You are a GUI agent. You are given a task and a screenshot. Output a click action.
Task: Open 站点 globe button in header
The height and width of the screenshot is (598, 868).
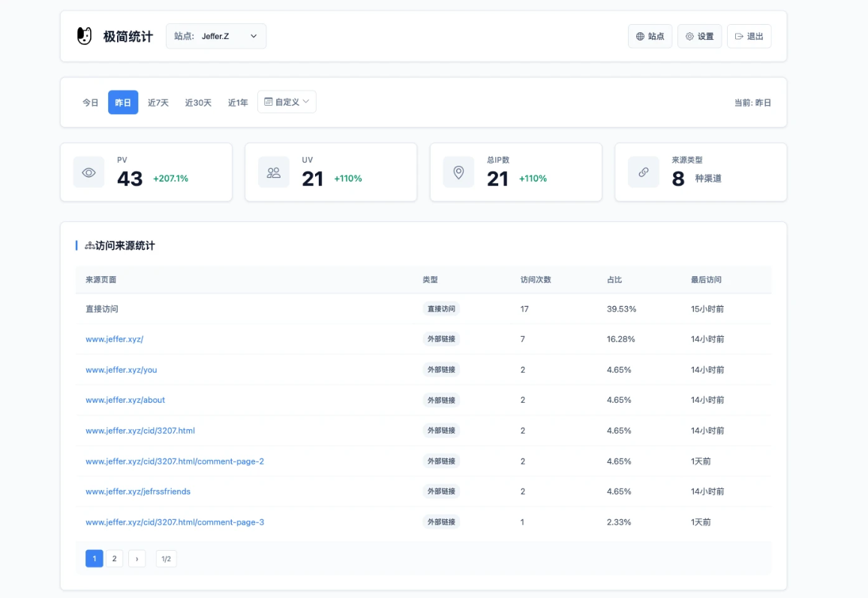(650, 36)
